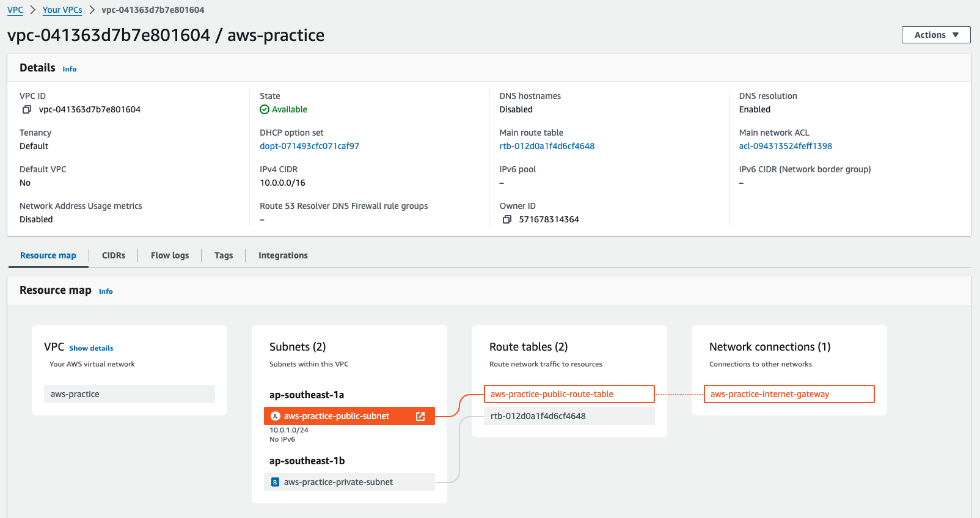The width and height of the screenshot is (980, 518).
Task: Switch to the Resource map tab
Action: pos(48,255)
